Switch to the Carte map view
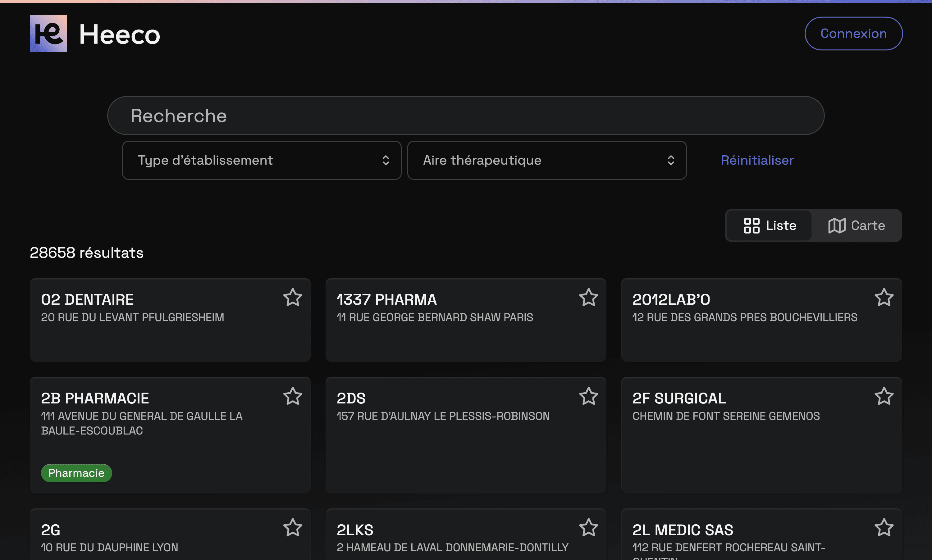Screen dimensions: 932x560 (857, 226)
